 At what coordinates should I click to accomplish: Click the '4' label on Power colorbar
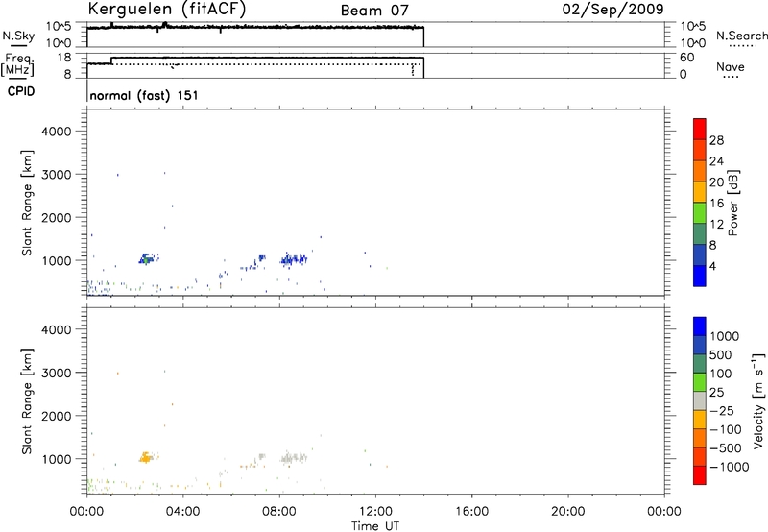click(712, 266)
